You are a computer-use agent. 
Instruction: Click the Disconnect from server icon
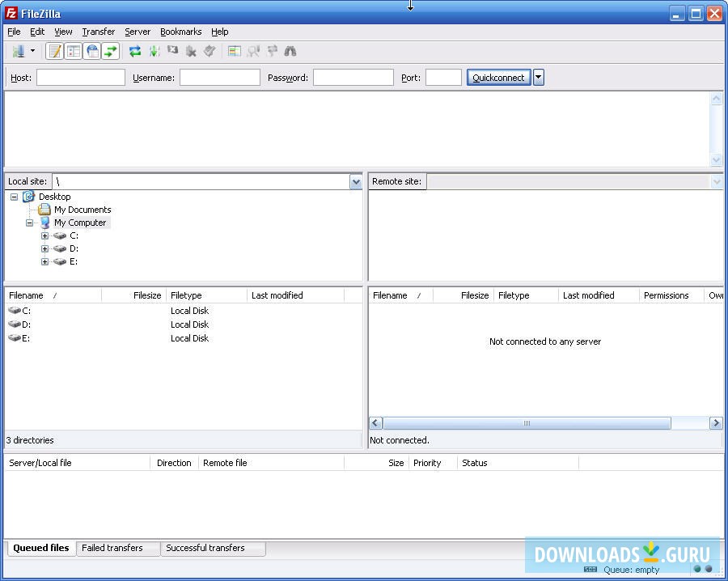[x=191, y=51]
